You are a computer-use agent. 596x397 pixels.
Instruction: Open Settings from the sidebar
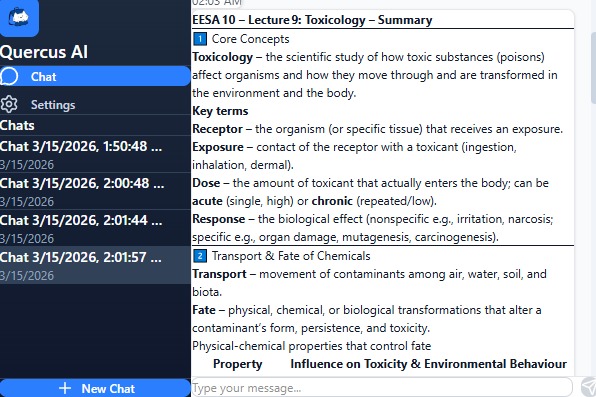coord(95,105)
